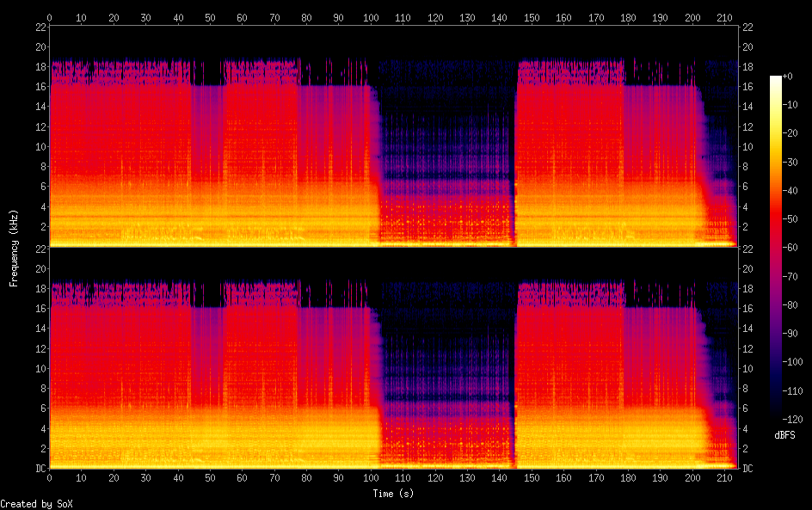Click the "-20" color scale label
812x510 pixels.
pyautogui.click(x=790, y=133)
